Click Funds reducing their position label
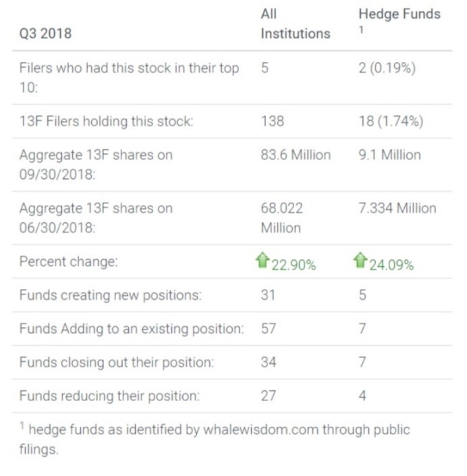467x476 pixels. click(x=109, y=396)
